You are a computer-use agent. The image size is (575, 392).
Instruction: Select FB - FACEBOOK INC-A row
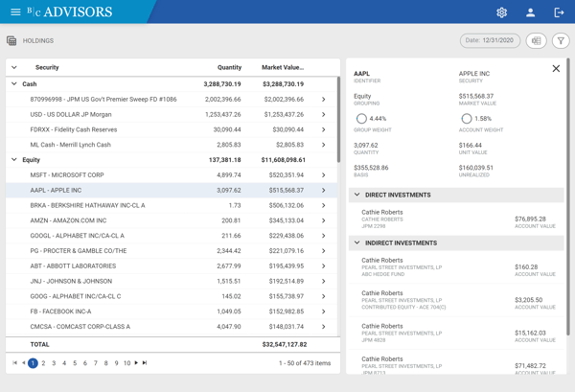tap(172, 311)
